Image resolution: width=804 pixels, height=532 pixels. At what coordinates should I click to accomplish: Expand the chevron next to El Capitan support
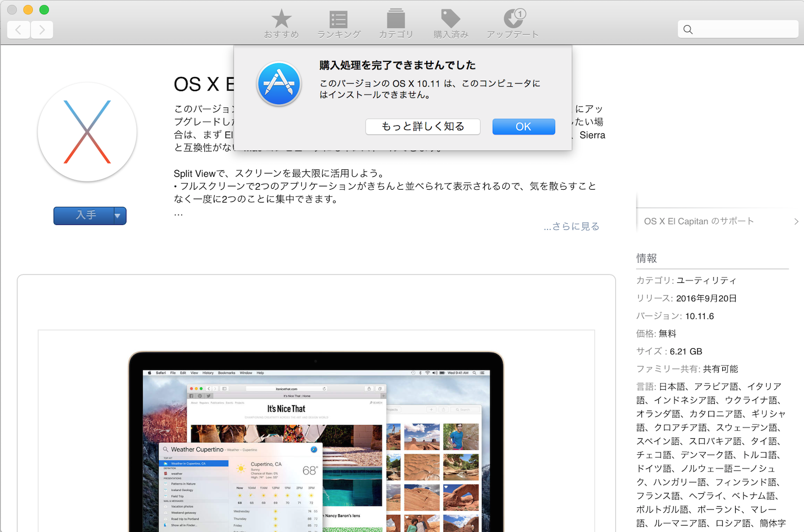[x=796, y=221]
